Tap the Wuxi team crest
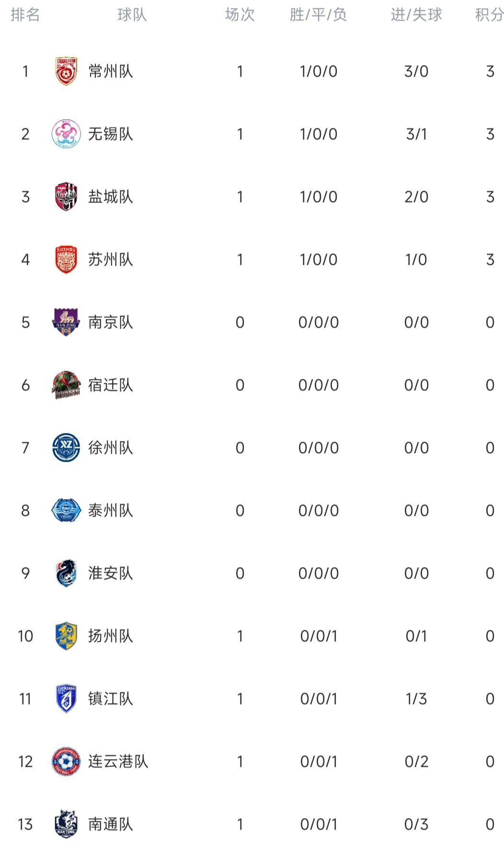 coord(66,134)
